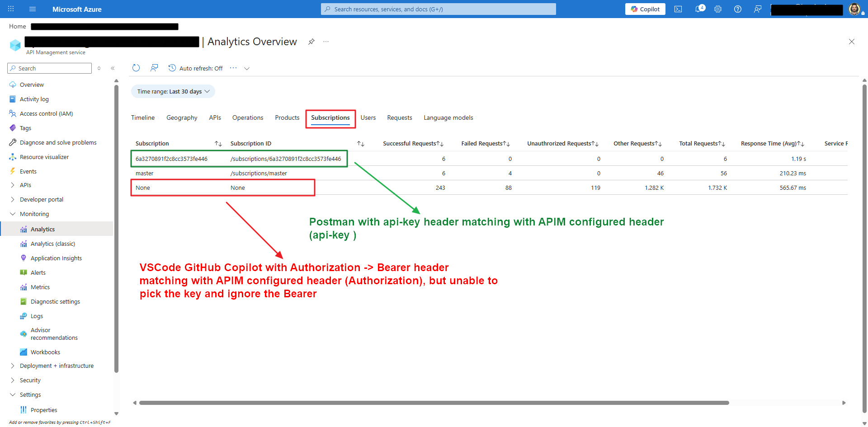Open the top bar feedback icon
The width and height of the screenshot is (868, 427).
click(x=758, y=9)
